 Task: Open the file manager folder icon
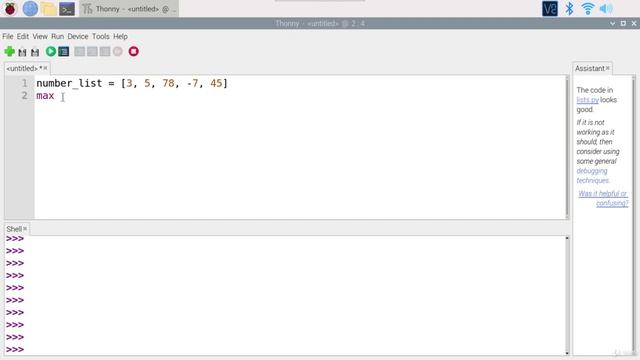pyautogui.click(x=48, y=9)
